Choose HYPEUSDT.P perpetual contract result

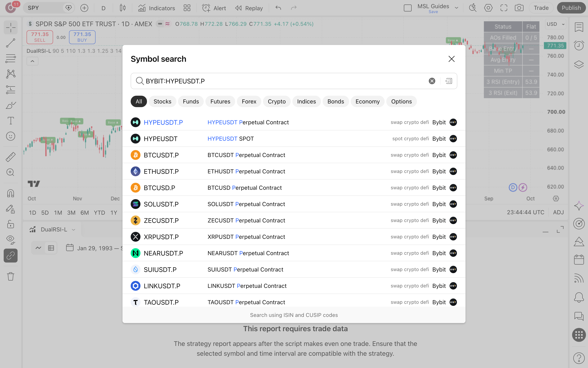(294, 122)
